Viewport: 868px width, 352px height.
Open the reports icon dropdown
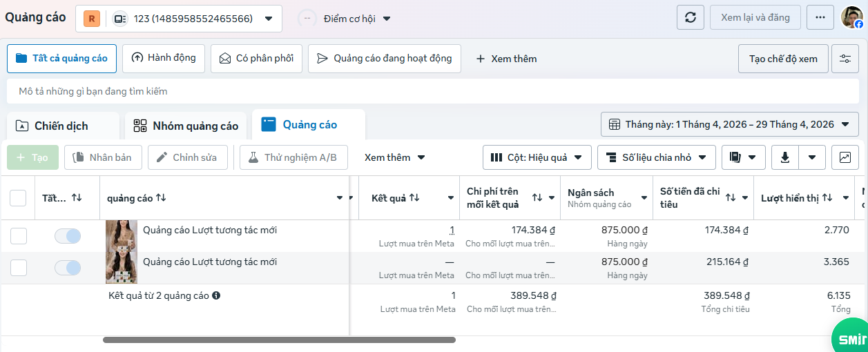click(744, 157)
